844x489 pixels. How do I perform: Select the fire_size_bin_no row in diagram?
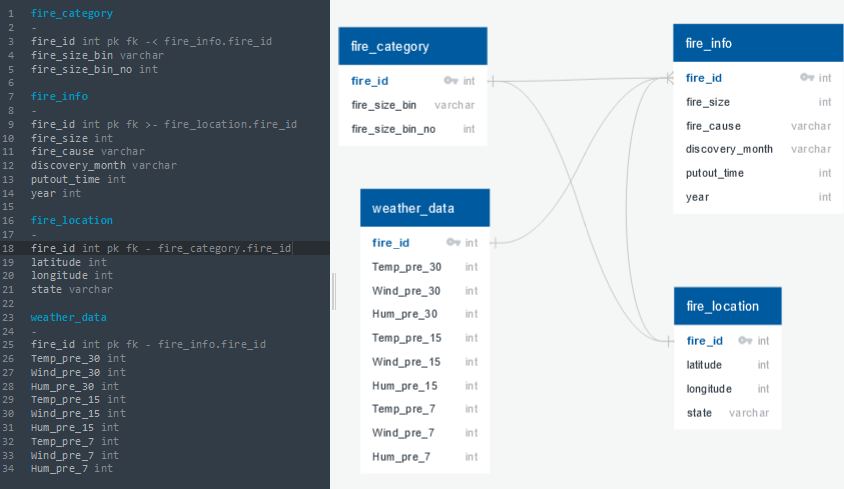click(x=413, y=129)
